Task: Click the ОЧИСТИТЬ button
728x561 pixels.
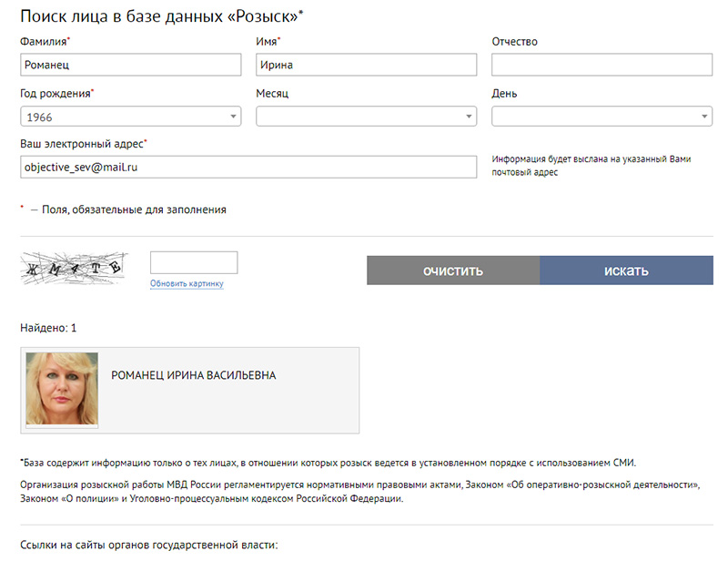Action: 453,270
